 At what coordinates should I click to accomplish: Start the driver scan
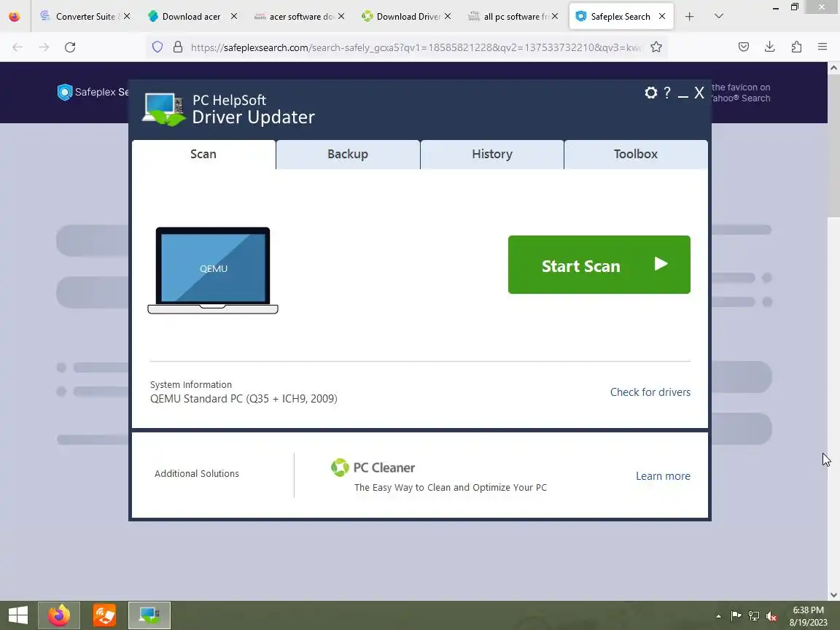599,265
